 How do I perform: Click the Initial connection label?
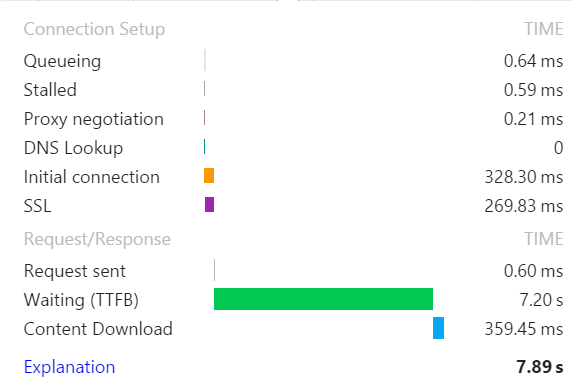click(x=92, y=177)
